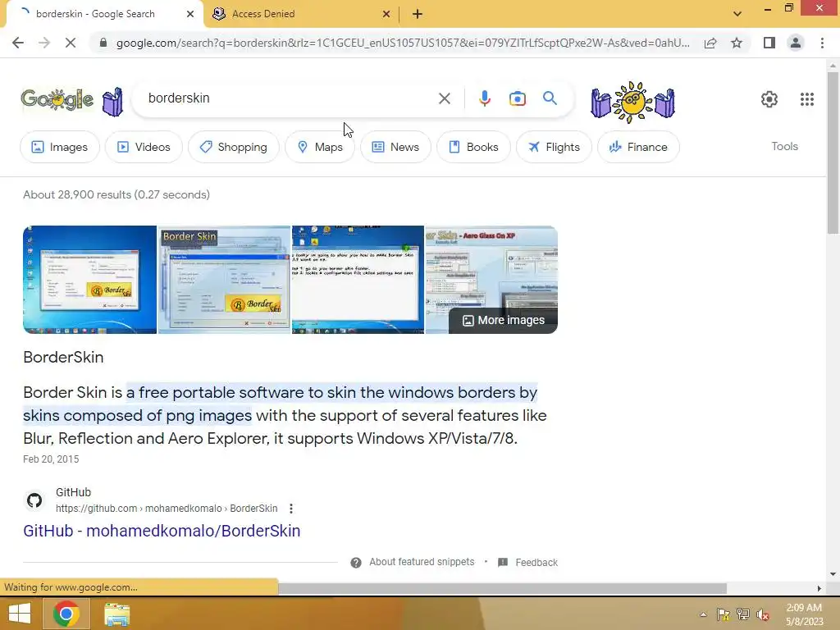Click the scroll right arrow
This screenshot has width=840, height=630.
coord(819,588)
